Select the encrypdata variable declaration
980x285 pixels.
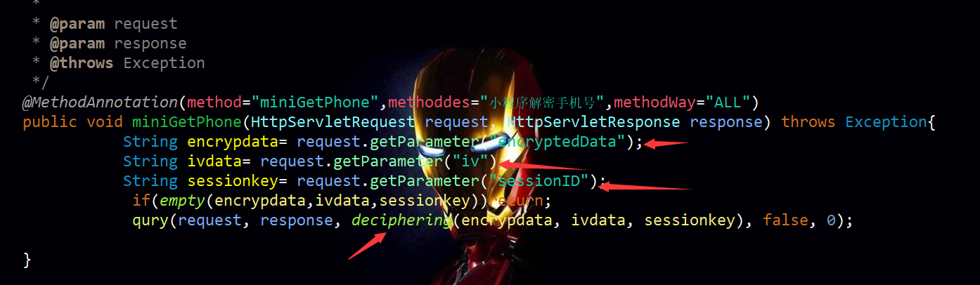click(x=233, y=142)
